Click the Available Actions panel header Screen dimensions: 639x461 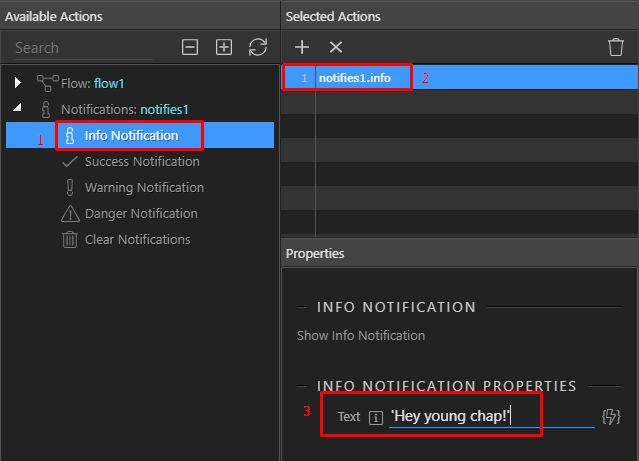point(140,16)
